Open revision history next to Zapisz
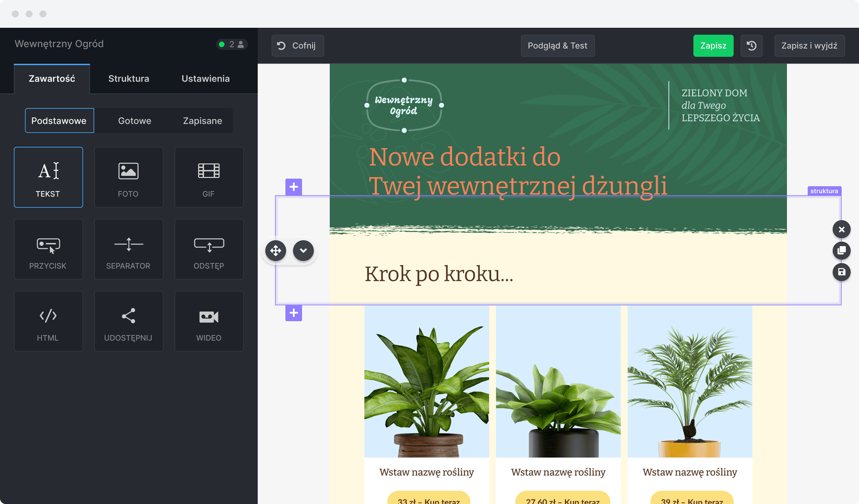Viewport: 859px width, 504px height. [751, 45]
